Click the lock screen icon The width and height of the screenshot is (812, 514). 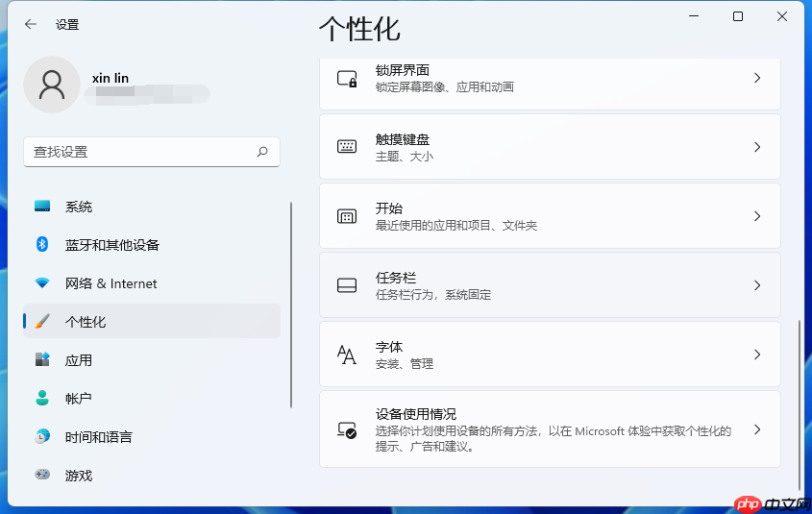(347, 79)
